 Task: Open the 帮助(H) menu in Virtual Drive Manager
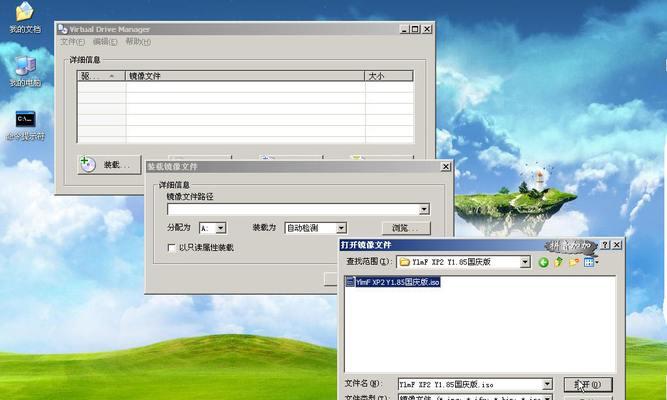(x=138, y=42)
